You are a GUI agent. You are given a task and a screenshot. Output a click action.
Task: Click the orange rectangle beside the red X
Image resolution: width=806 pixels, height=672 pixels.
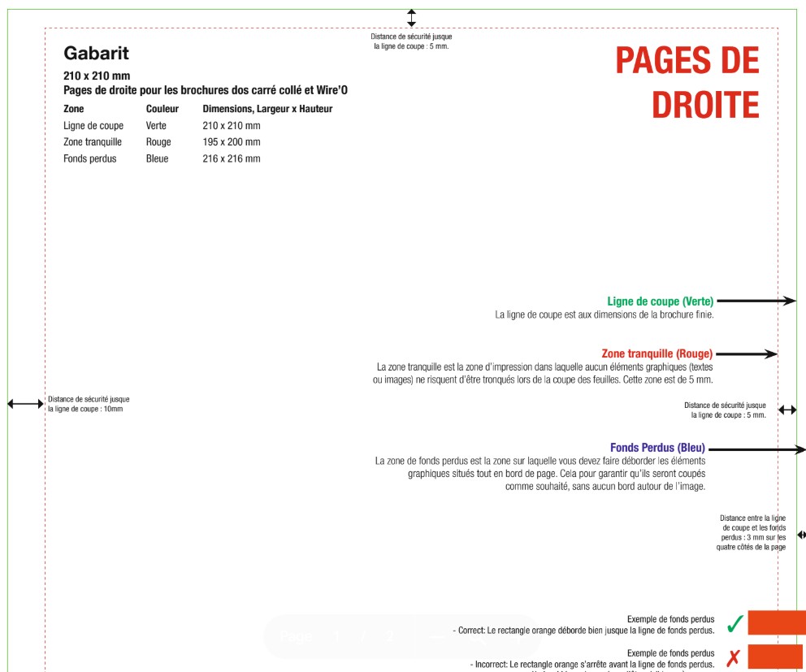pos(777,657)
